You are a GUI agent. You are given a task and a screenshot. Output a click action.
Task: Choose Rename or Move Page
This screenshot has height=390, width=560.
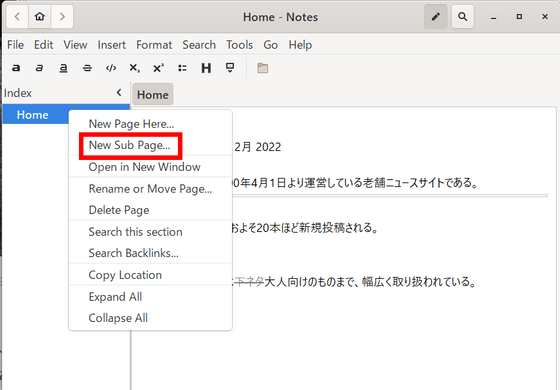tap(150, 189)
